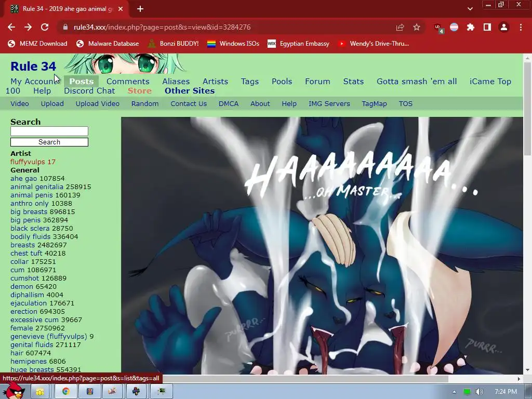
Task: Click the volume speaker tray icon
Action: pos(479,392)
